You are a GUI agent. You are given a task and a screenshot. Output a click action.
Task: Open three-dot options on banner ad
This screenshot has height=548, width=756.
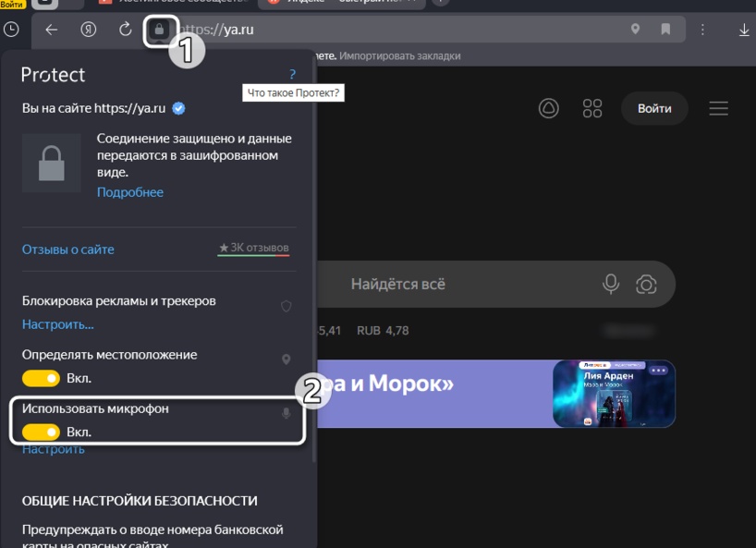pyautogui.click(x=659, y=371)
